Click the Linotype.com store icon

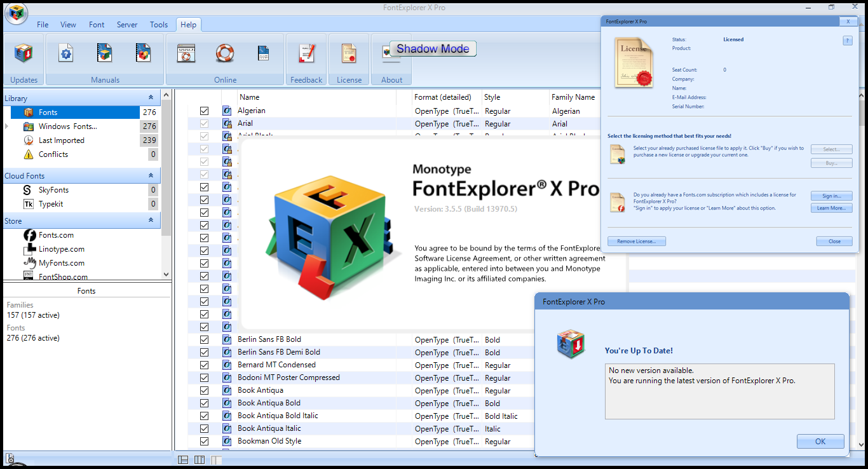[29, 249]
